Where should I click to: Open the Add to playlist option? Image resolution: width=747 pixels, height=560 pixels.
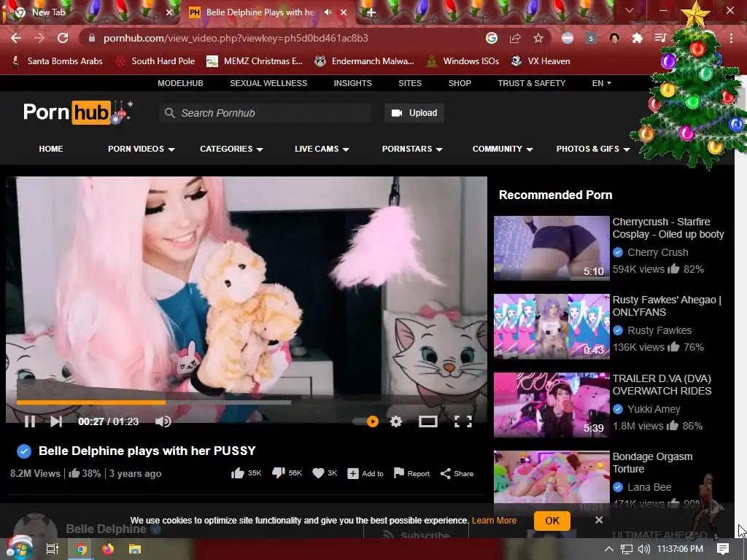coord(365,474)
